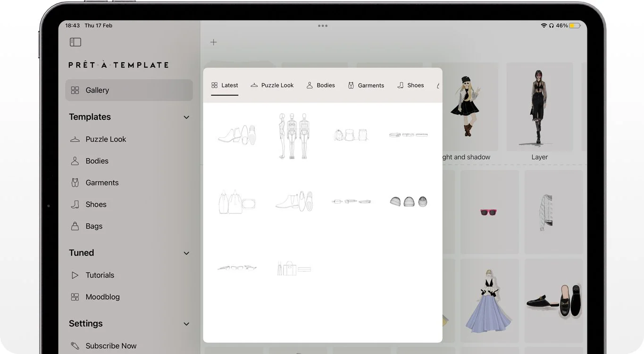Click the Templates section heading
Viewport: 644px width, 354px height.
(x=90, y=117)
